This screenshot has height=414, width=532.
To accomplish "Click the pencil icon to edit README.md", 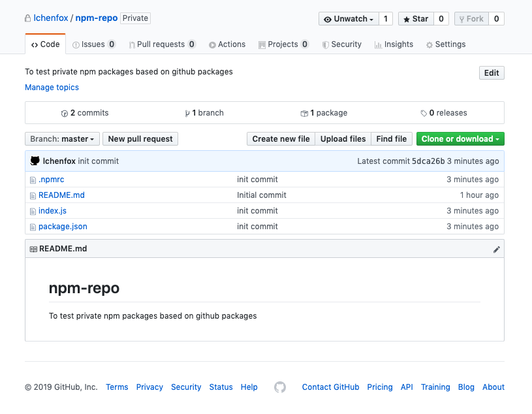I will tap(496, 249).
